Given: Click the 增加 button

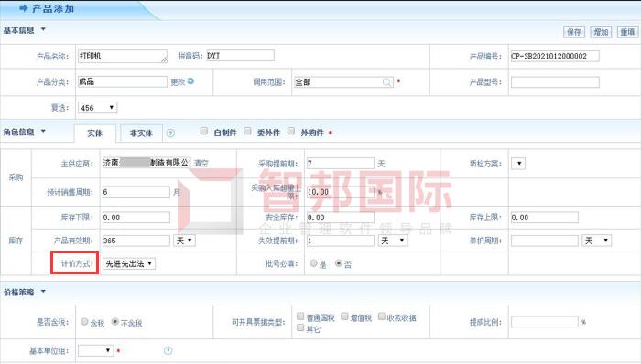Looking at the screenshot, I should tap(601, 32).
